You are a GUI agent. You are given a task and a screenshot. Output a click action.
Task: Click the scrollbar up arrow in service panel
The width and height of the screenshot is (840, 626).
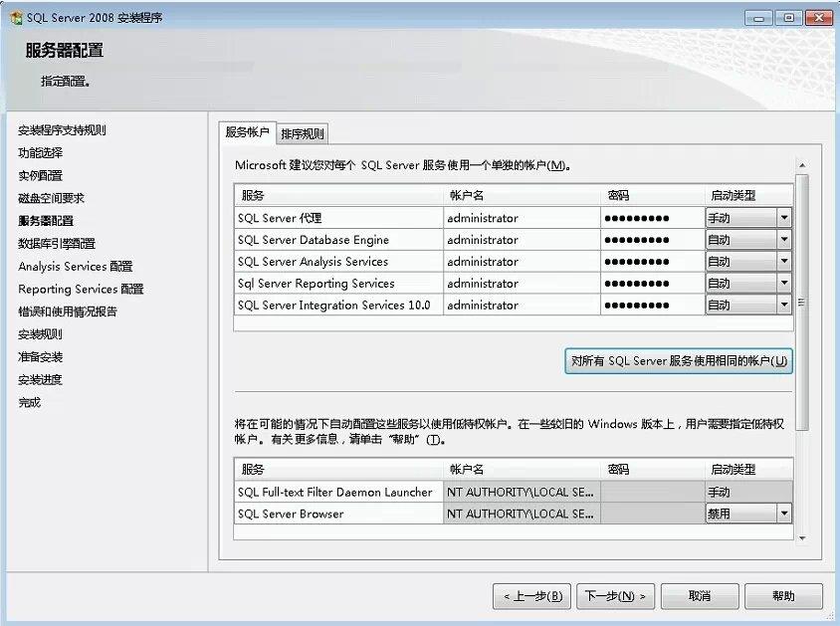[x=802, y=165]
